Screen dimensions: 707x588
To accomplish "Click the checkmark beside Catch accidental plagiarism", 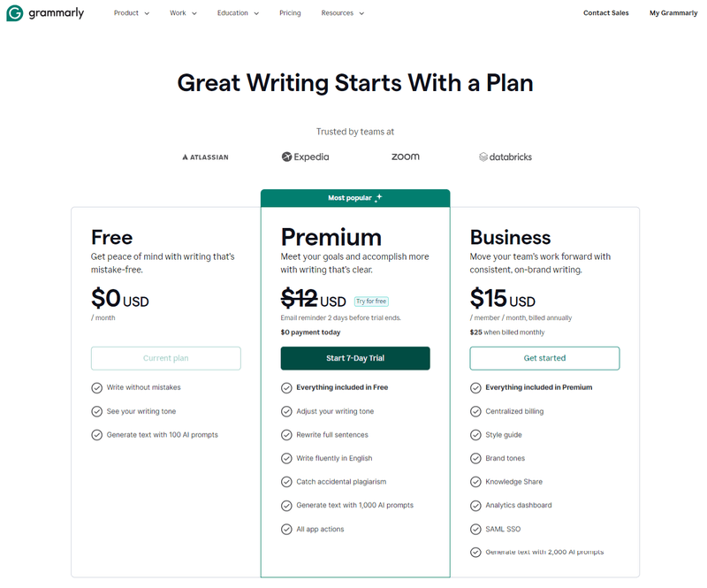I will point(286,482).
